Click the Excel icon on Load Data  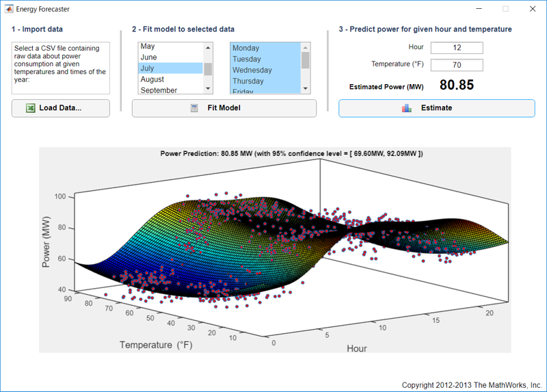31,108
